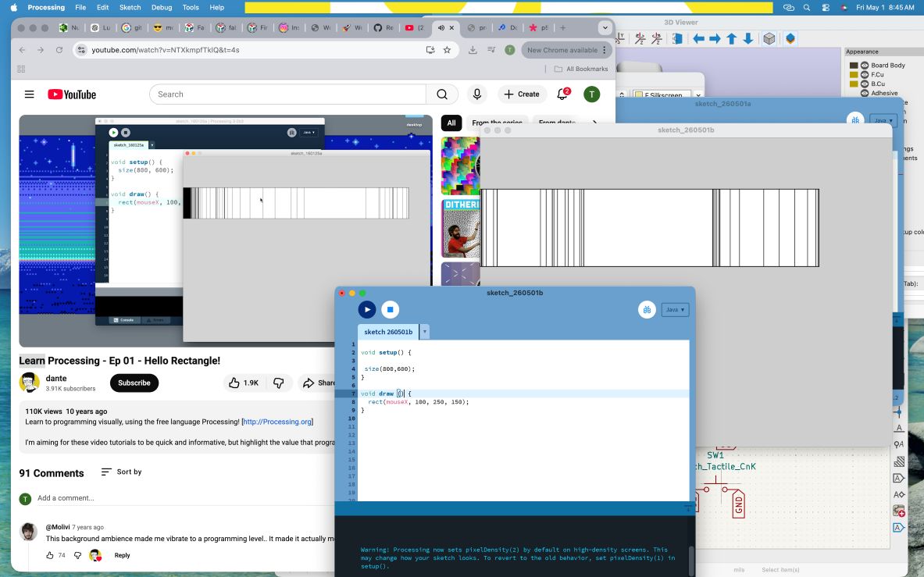The image size is (924, 577).
Task: Open macOS Control Center
Action: click(x=826, y=8)
